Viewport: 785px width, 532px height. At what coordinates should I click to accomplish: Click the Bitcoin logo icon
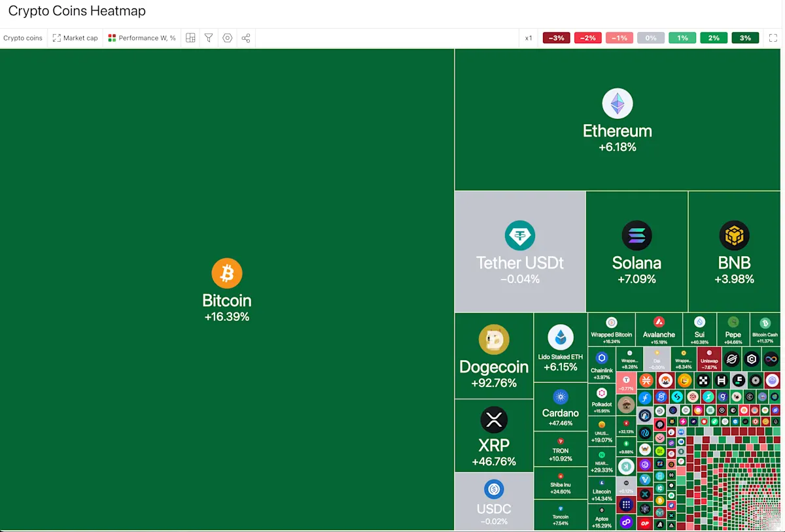227,273
